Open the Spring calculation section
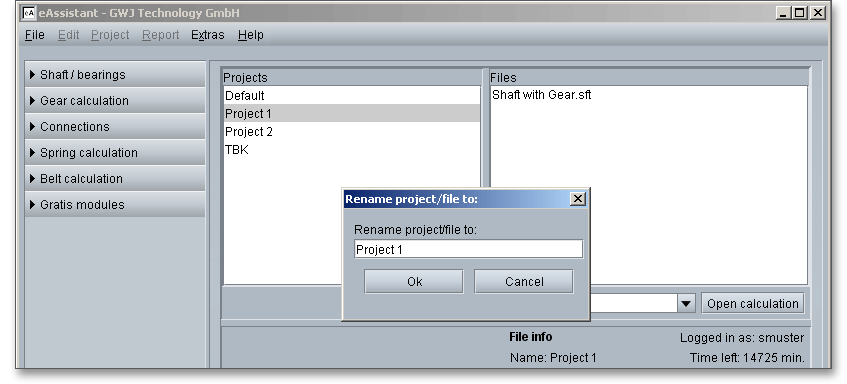 pos(115,152)
